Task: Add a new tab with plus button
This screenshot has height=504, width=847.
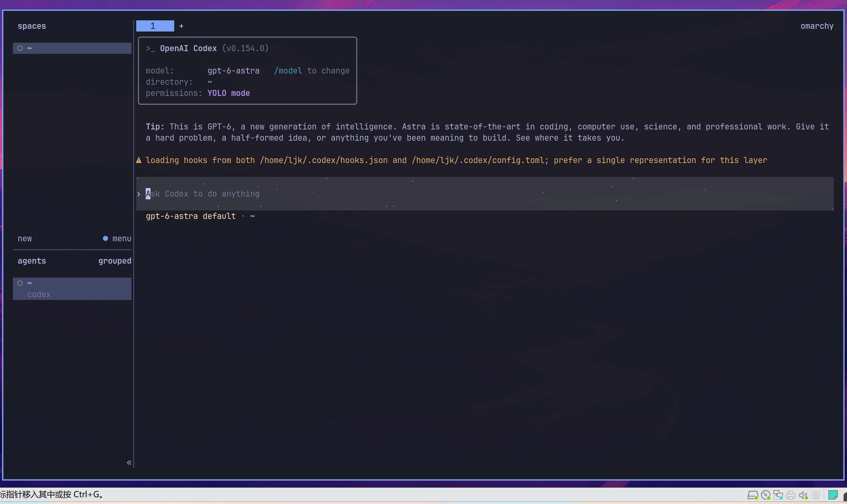Action: (181, 26)
